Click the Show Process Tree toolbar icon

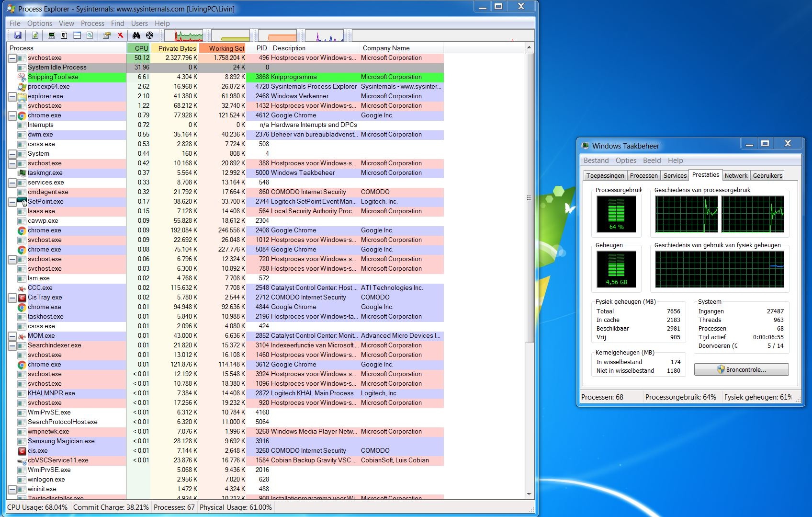(x=64, y=35)
